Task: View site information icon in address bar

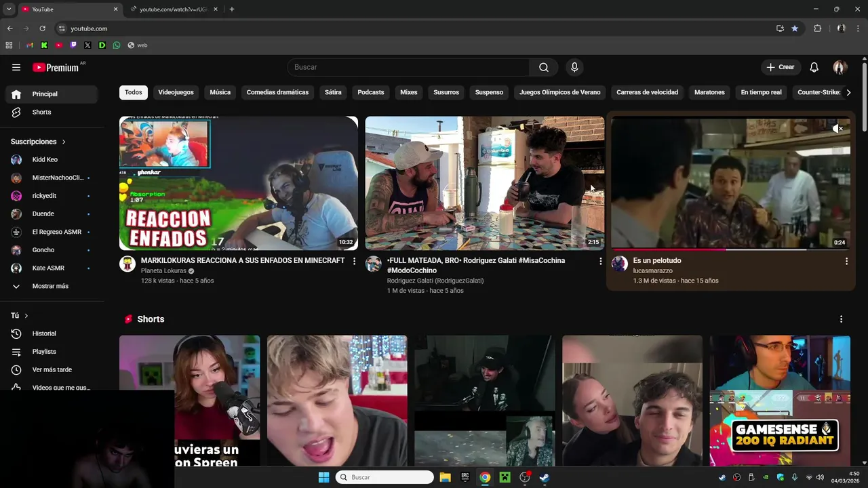Action: click(x=62, y=28)
